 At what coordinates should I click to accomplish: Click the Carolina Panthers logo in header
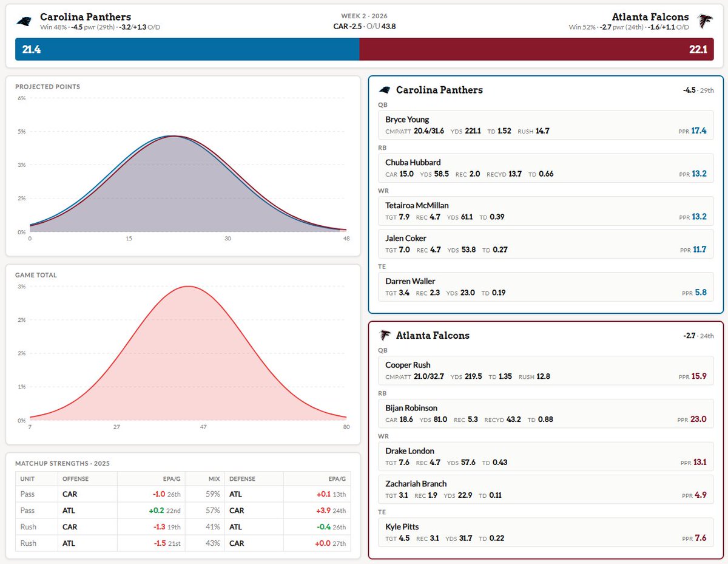24,21
